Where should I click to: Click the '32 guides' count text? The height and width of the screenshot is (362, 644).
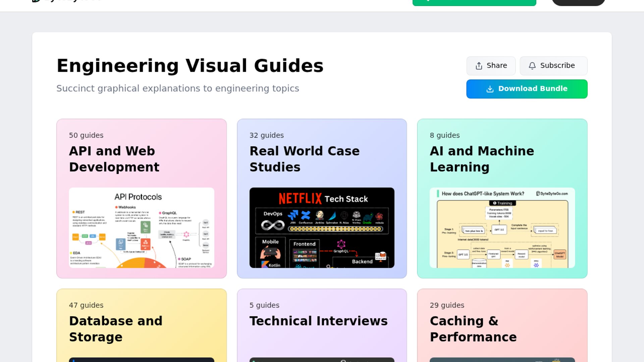tap(267, 135)
